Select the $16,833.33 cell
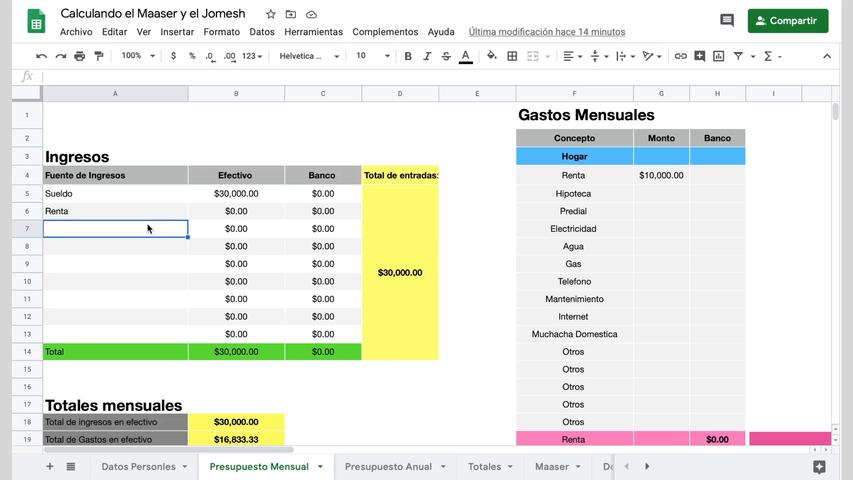This screenshot has width=853, height=480. click(236, 439)
